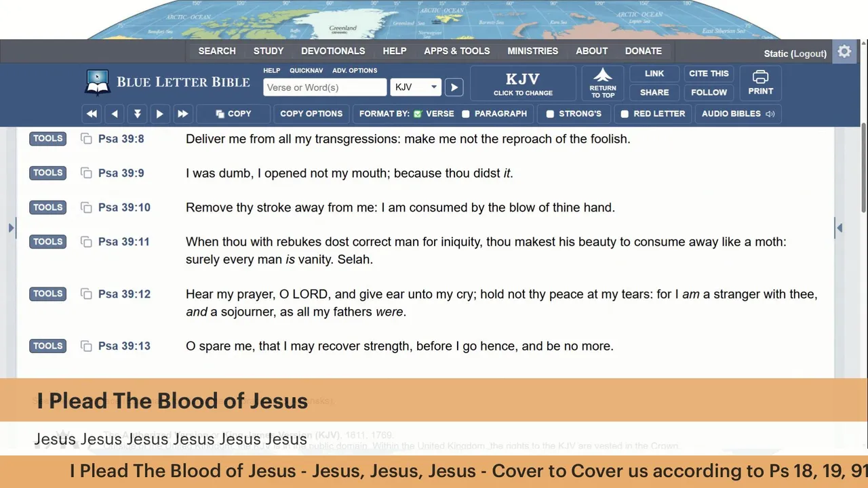Click the Psa 39:12 reference link
Screen dimensions: 868x488
tap(124, 294)
